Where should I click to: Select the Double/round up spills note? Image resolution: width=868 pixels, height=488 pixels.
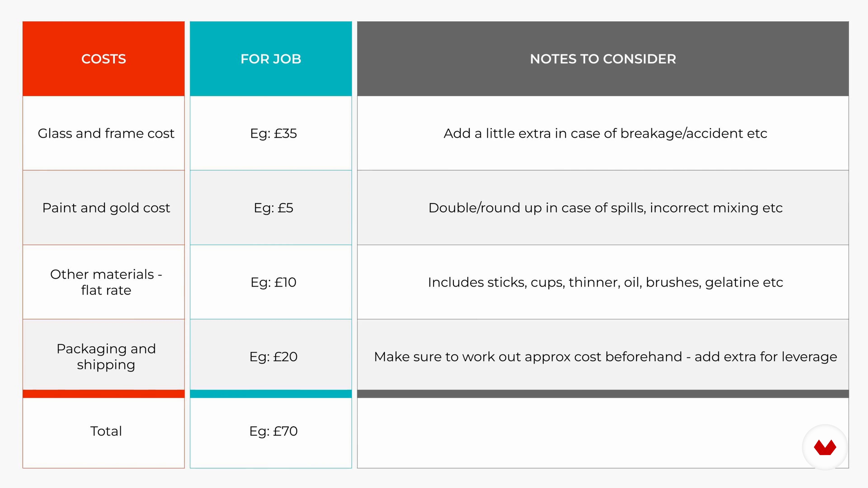(605, 208)
